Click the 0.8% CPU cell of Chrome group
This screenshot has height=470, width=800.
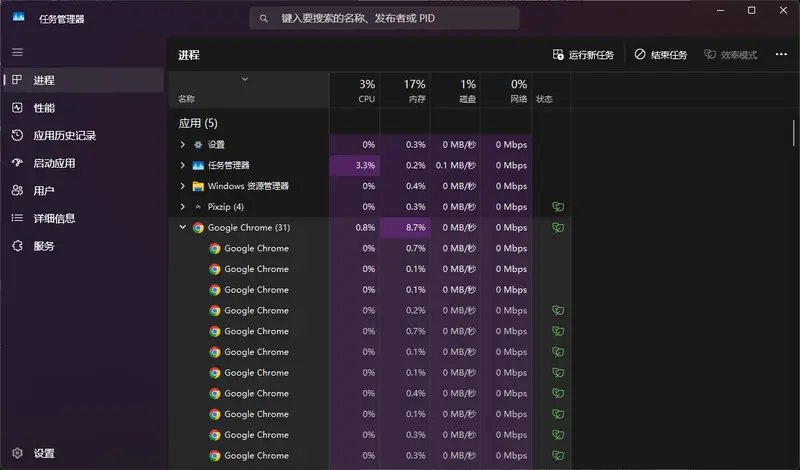(355, 228)
